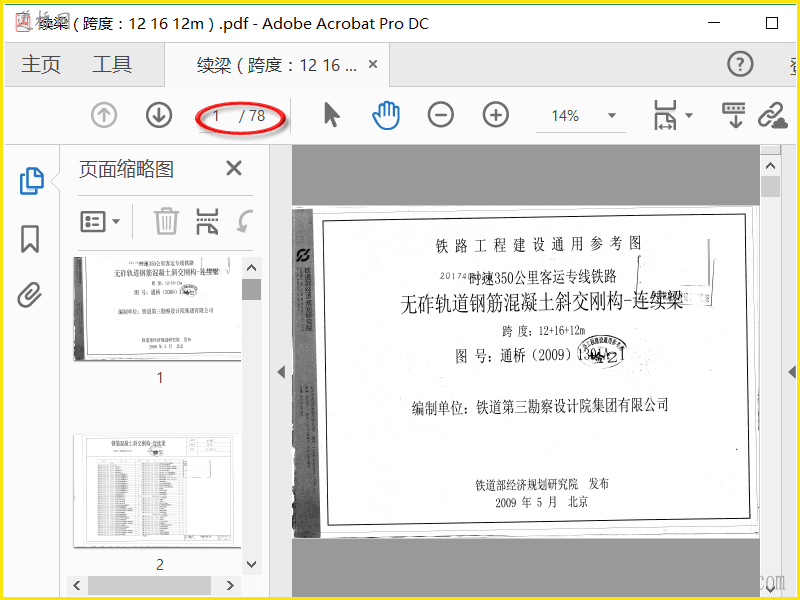Click thumbnail panel right scroll arrow
This screenshot has height=600, width=800.
click(230, 585)
